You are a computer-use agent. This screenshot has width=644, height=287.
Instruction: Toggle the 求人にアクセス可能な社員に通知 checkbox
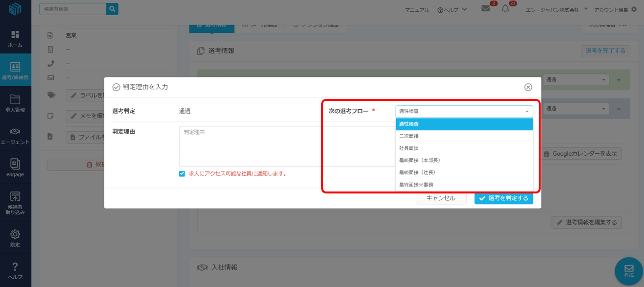(x=182, y=174)
